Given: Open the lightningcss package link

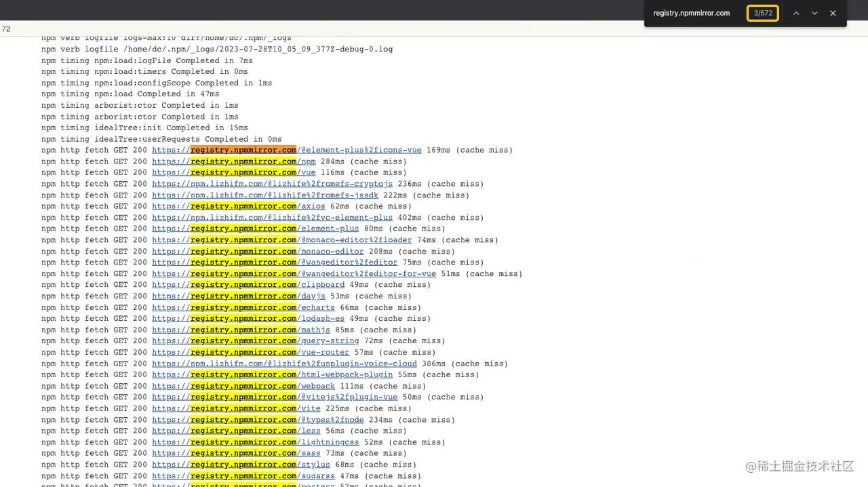Looking at the screenshot, I should (x=256, y=442).
